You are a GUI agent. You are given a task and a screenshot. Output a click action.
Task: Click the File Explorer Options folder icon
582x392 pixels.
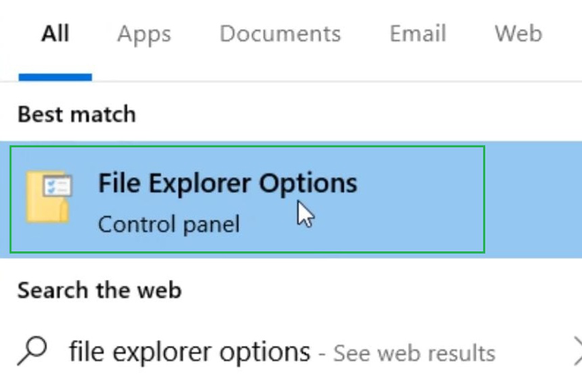pos(48,197)
